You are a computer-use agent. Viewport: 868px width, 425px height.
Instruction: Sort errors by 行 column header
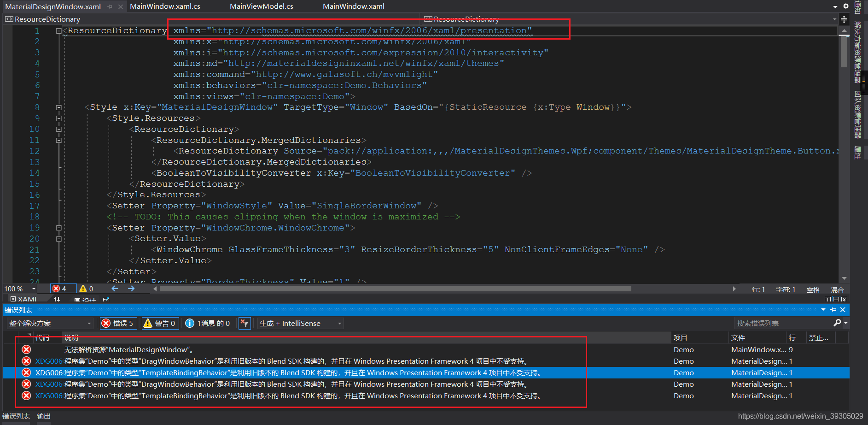796,337
